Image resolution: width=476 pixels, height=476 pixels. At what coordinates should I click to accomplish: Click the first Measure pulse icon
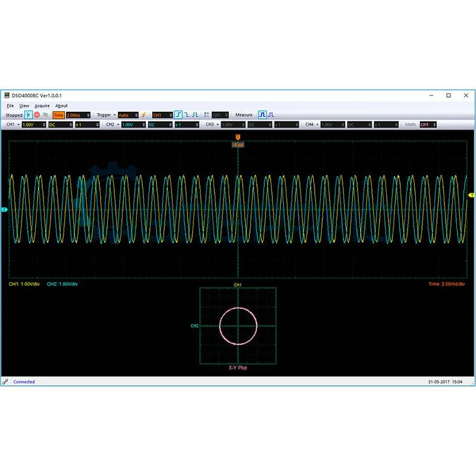tap(262, 115)
